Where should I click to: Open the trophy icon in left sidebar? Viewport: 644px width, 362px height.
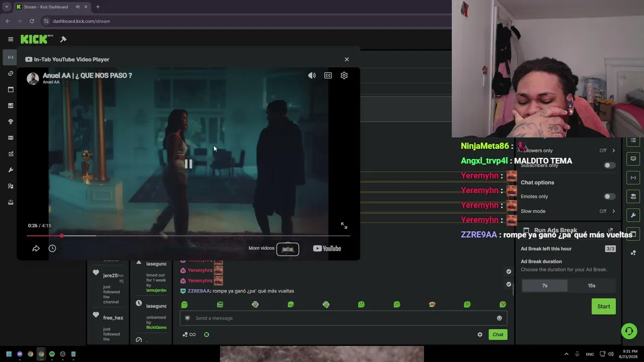[x=11, y=122]
